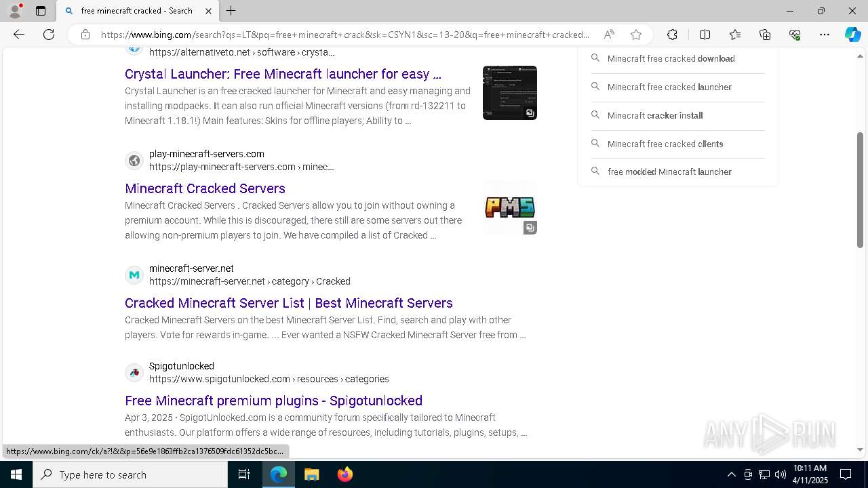Open Browser essentials heart icon

[795, 35]
